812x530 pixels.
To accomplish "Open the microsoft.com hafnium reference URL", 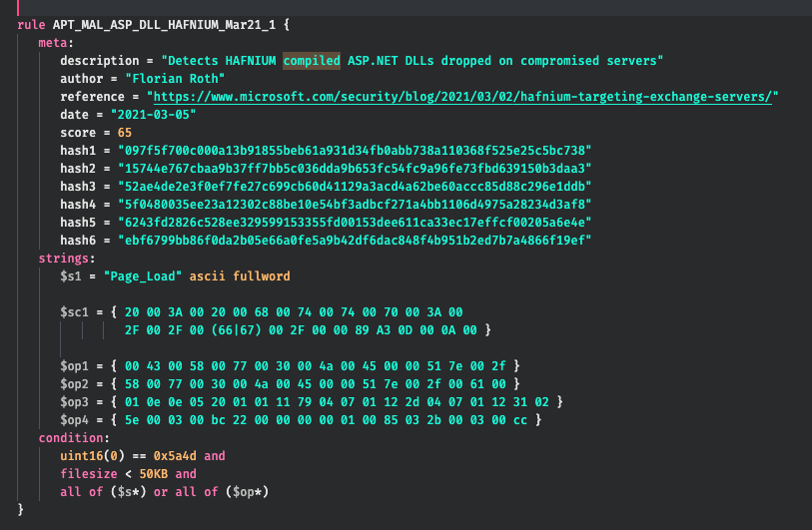I will (463, 97).
